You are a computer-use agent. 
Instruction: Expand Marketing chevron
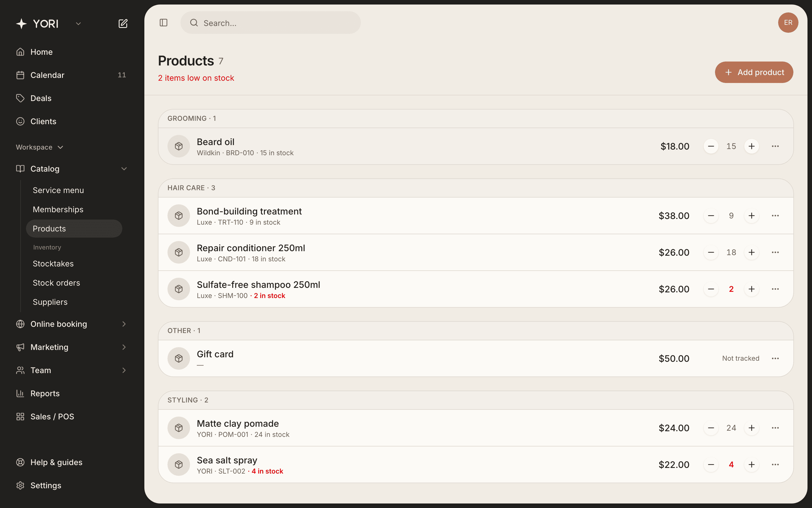124,347
